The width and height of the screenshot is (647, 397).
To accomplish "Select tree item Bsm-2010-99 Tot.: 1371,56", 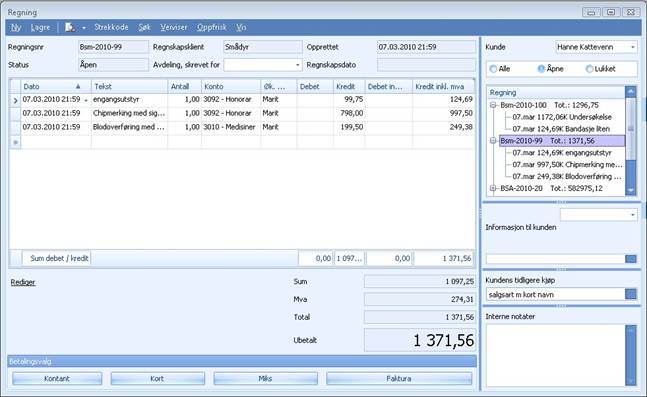I will (x=562, y=141).
